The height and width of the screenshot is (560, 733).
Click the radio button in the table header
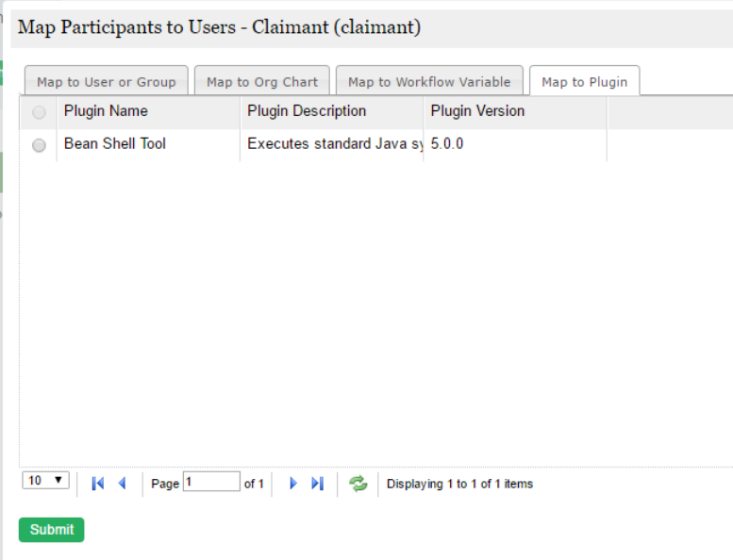(x=39, y=112)
